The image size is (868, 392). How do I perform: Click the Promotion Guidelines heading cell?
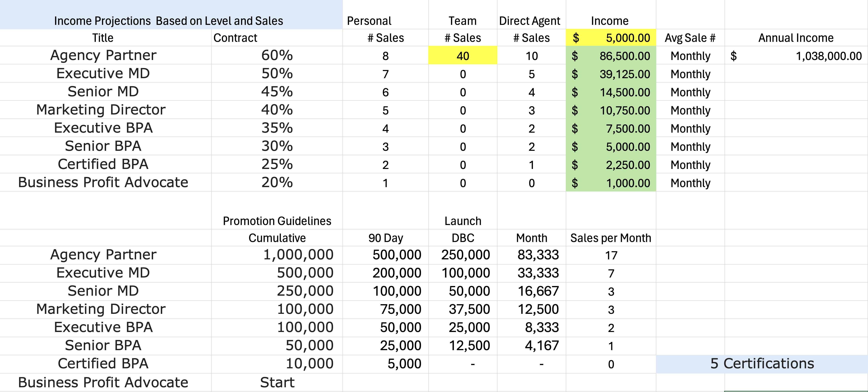(277, 221)
